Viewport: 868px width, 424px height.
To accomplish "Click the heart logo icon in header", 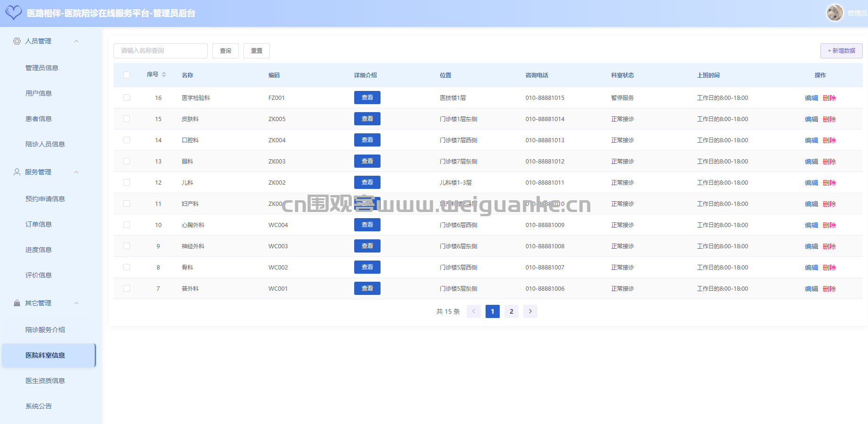I will 14,13.
